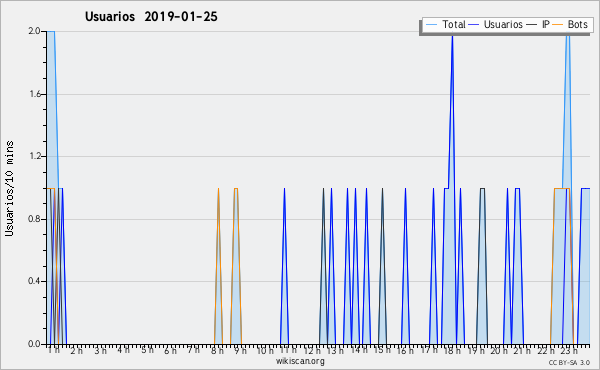The width and height of the screenshot is (600, 370).
Task: Click the blue Usuarios peak at 18 h
Action: click(452, 37)
